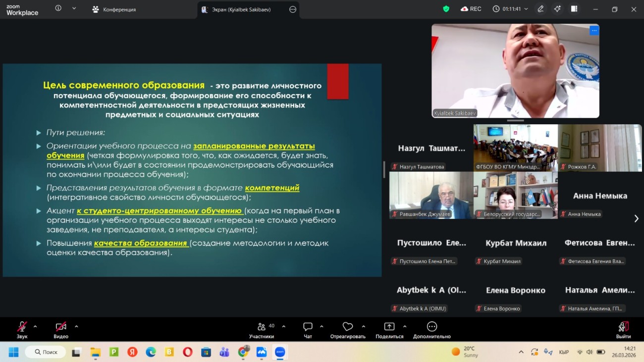Open Отреагировать reactions menu
Viewport: 644px width, 362px height.
347,328
